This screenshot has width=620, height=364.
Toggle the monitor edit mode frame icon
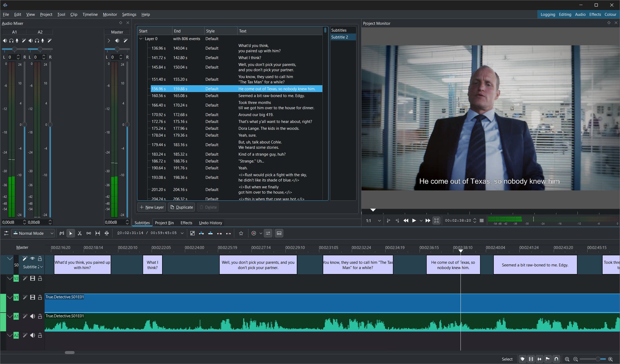436,221
